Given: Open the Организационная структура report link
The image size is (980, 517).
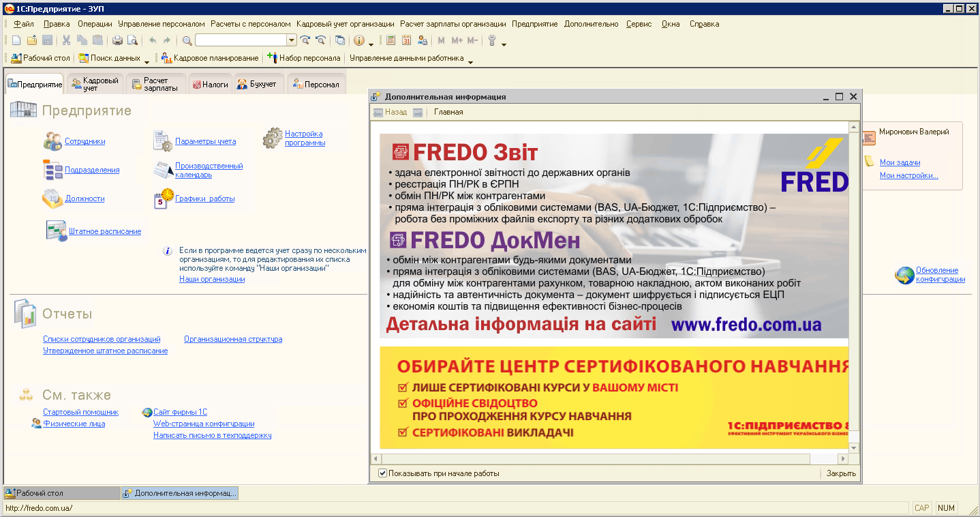Looking at the screenshot, I should pos(233,339).
